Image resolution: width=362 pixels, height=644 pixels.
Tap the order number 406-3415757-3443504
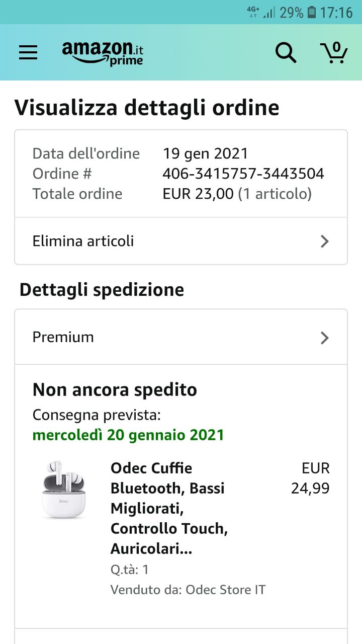click(243, 174)
